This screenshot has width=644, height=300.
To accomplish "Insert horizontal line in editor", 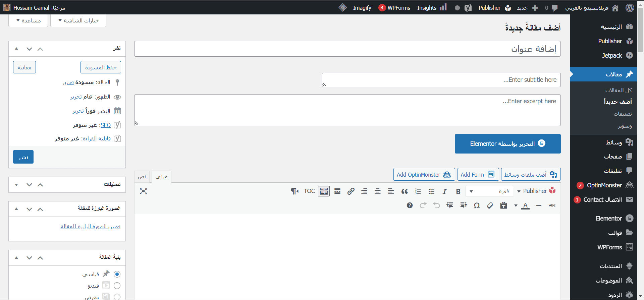I will pyautogui.click(x=539, y=205).
